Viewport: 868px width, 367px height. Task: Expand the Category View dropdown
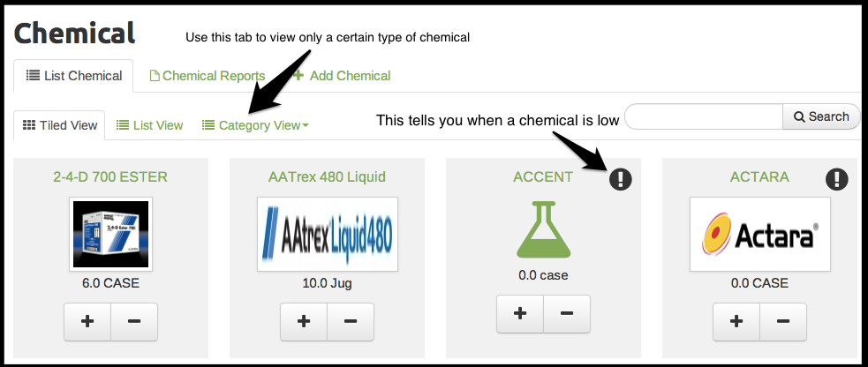point(256,125)
